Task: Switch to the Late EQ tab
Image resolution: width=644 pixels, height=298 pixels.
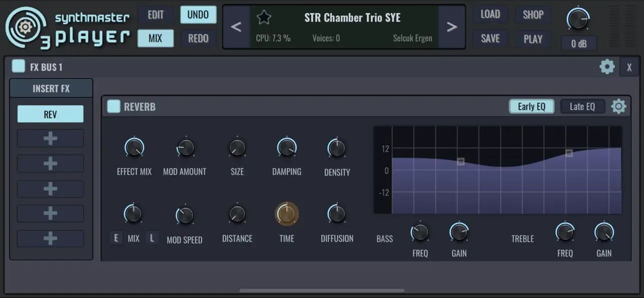Action: 582,106
